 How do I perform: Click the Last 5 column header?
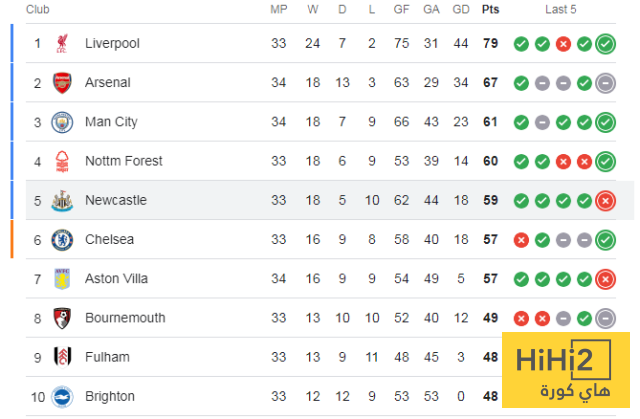point(560,10)
